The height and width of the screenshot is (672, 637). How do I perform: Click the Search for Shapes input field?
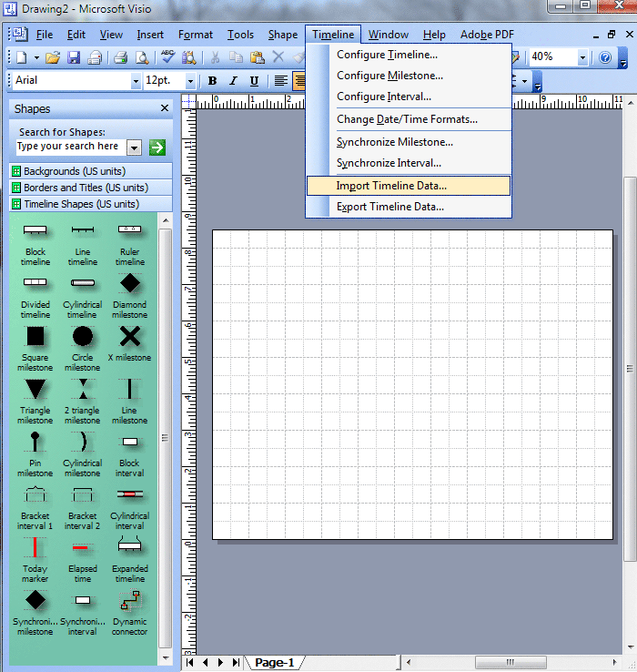click(x=71, y=147)
